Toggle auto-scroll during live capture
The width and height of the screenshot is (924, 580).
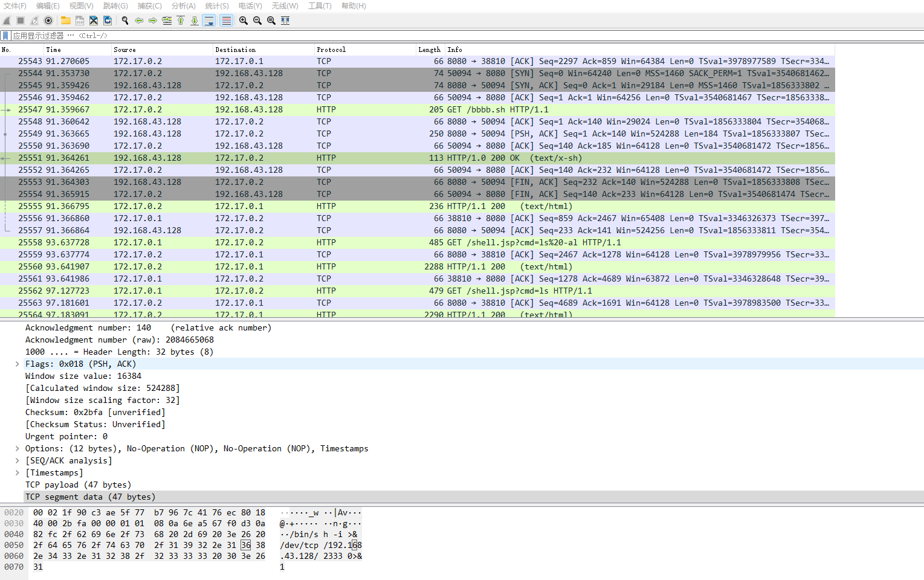click(x=209, y=21)
